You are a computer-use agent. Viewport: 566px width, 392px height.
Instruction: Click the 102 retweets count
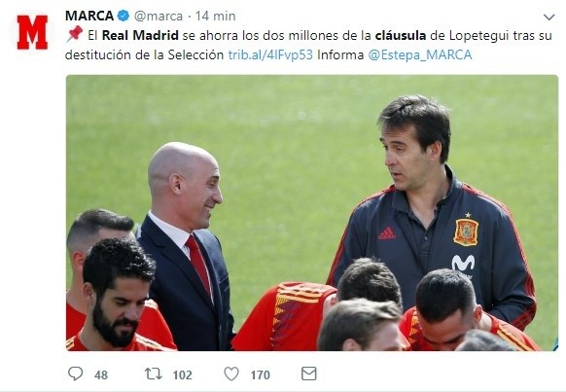[x=182, y=375]
